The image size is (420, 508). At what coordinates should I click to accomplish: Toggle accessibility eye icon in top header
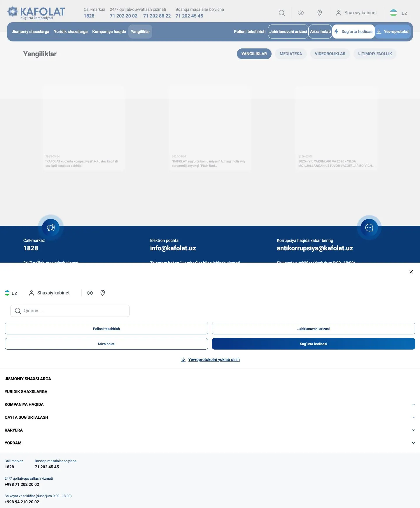301,13
